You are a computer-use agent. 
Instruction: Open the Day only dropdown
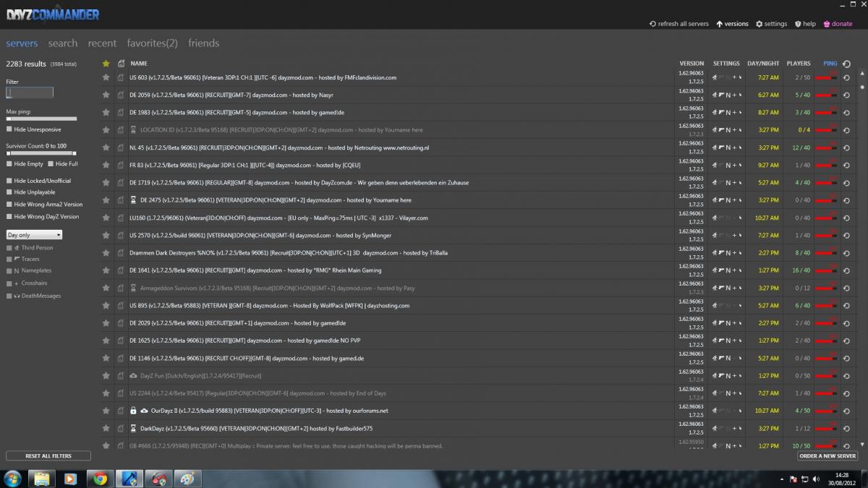(34, 235)
